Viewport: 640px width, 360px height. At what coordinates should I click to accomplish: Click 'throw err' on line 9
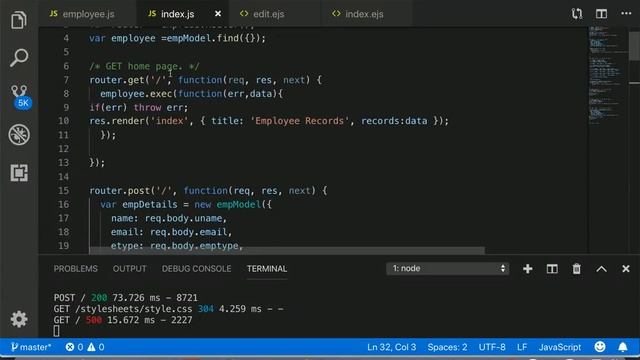tap(158, 108)
